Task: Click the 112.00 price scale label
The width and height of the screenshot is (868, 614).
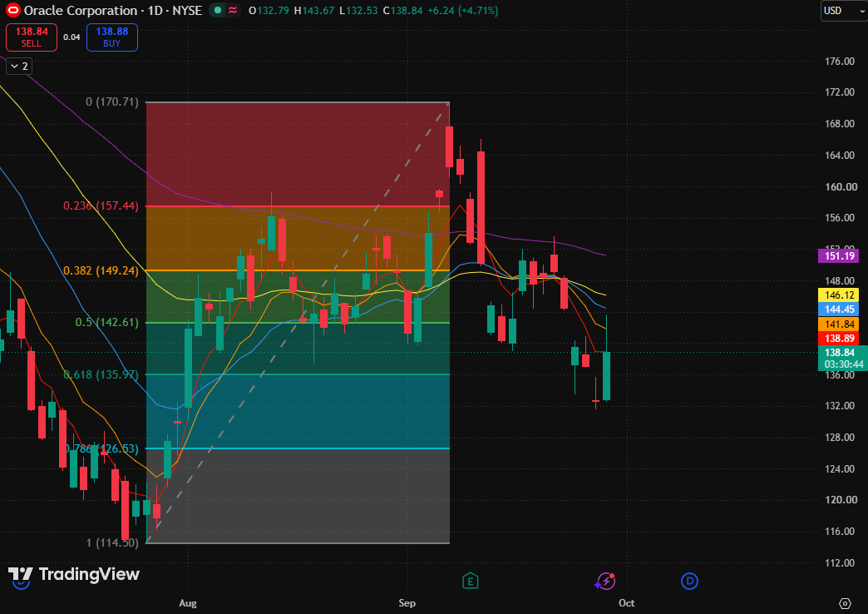Action: (x=839, y=563)
